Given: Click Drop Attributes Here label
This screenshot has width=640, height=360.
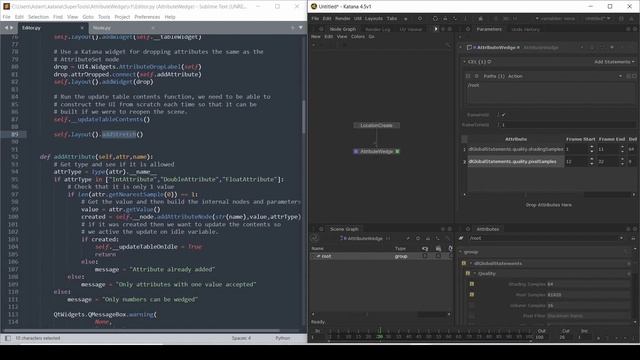Looking at the screenshot, I should 549,205.
